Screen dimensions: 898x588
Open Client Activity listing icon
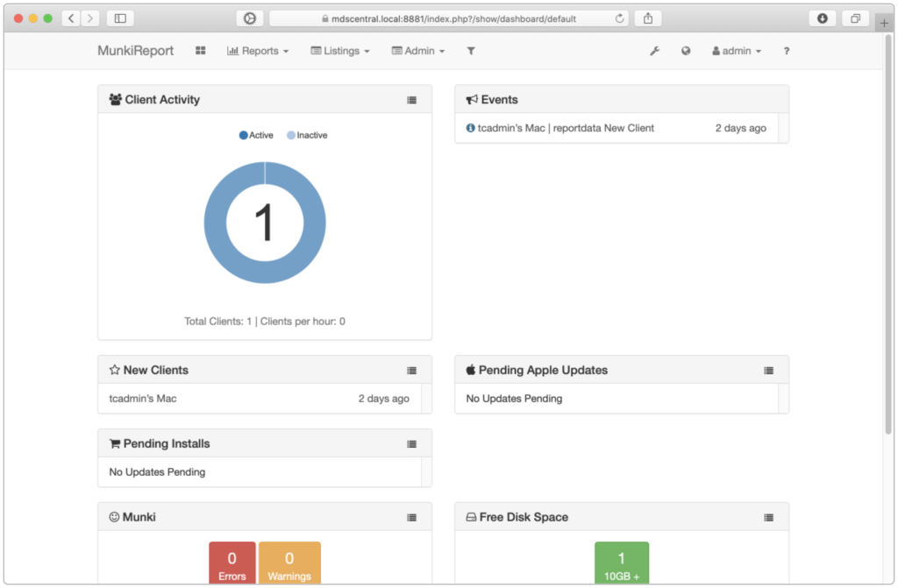tap(412, 100)
